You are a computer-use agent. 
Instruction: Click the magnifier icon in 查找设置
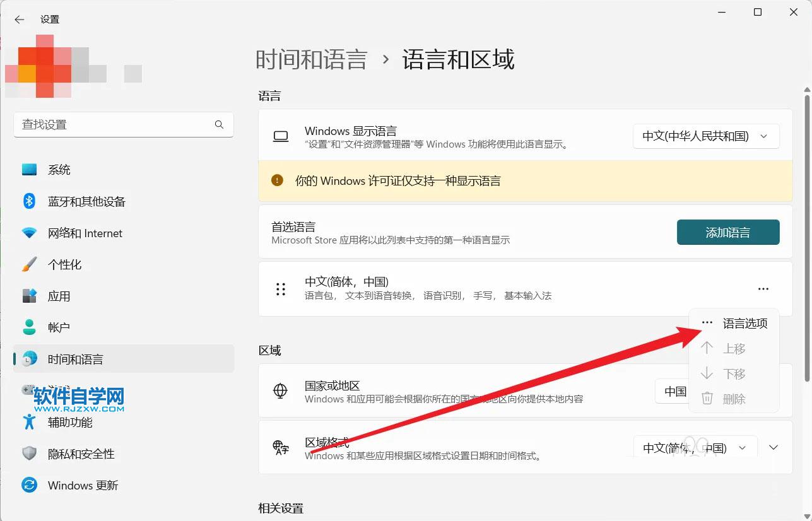219,124
